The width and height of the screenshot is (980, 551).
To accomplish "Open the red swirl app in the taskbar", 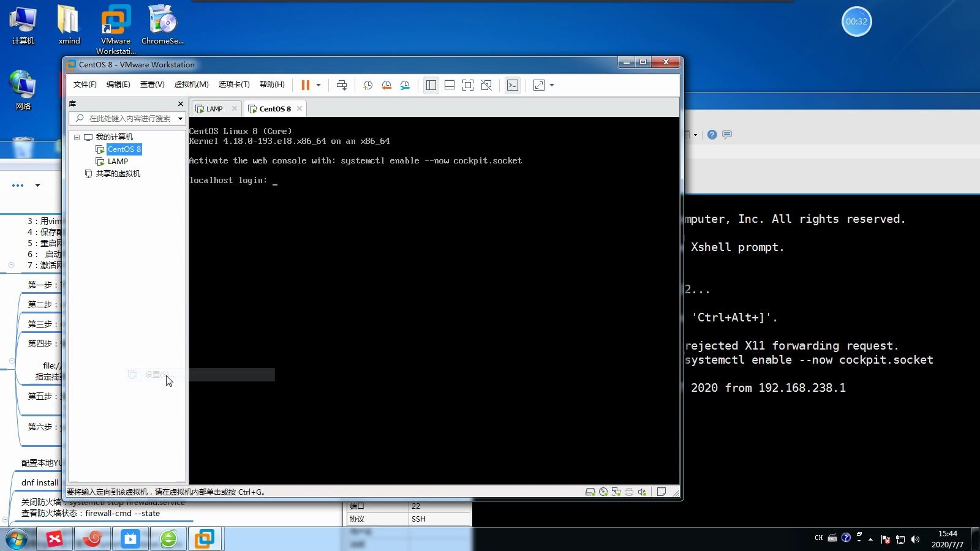I will click(92, 539).
